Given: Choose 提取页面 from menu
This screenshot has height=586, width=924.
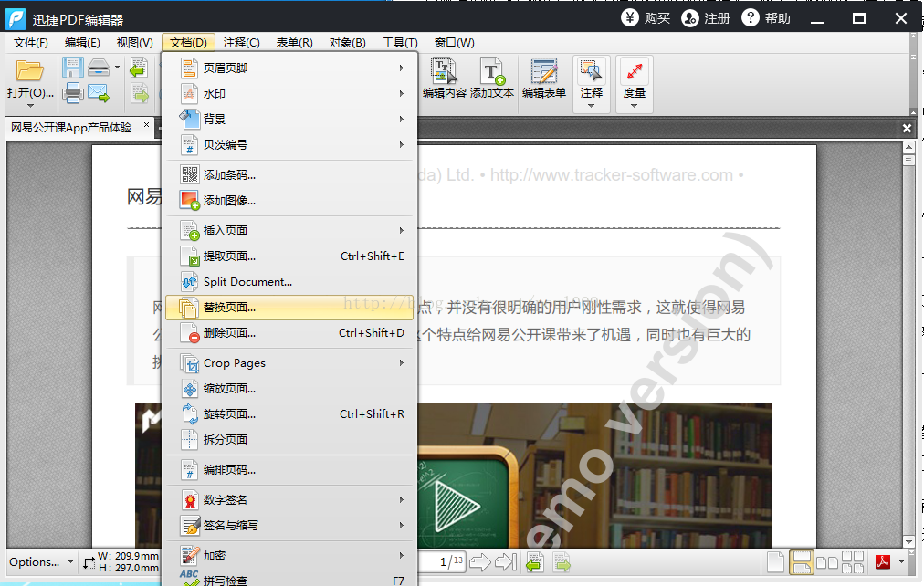Looking at the screenshot, I should pyautogui.click(x=291, y=256).
